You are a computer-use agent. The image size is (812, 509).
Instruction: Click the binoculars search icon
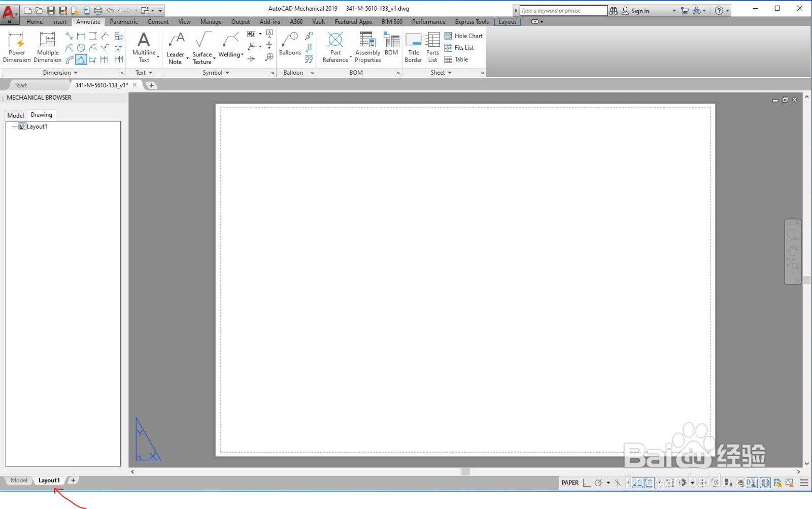(x=614, y=11)
